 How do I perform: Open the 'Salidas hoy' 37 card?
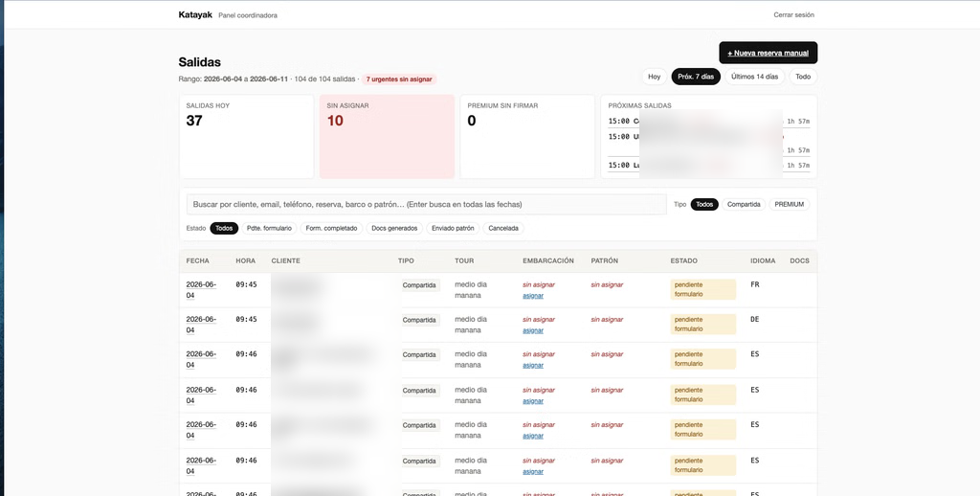(x=246, y=136)
